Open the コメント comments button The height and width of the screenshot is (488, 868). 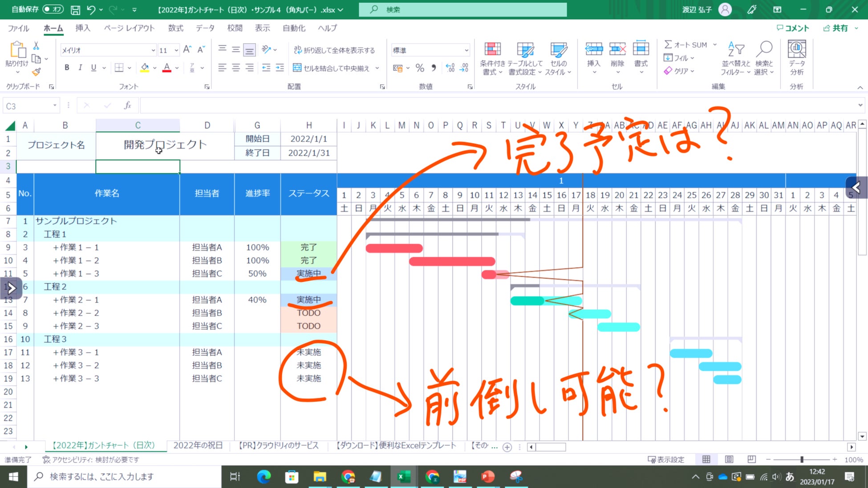click(x=792, y=28)
